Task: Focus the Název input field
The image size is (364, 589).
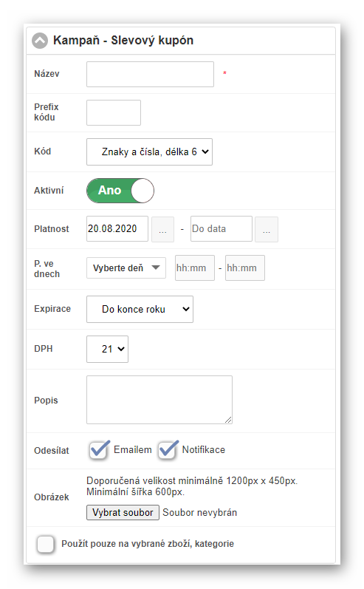Action: 150,75
